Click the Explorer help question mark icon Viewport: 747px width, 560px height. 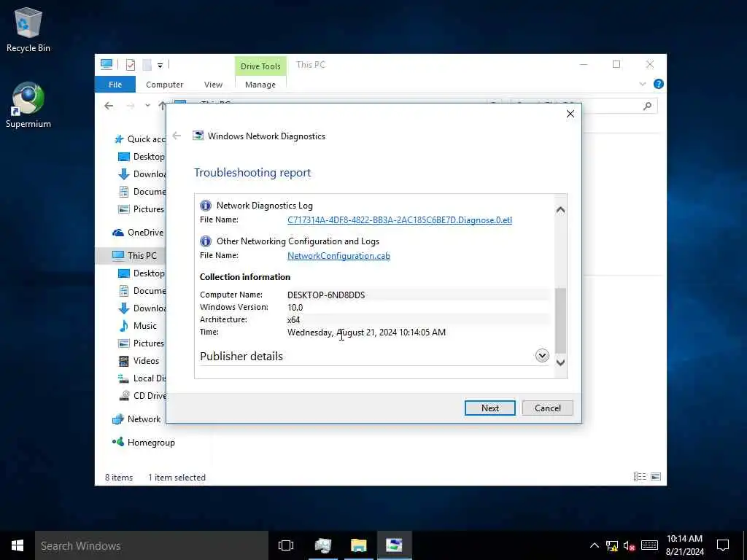(659, 84)
